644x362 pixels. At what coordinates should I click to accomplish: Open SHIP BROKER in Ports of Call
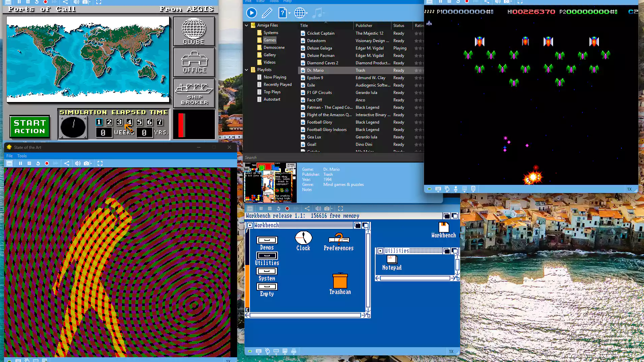coord(194,93)
